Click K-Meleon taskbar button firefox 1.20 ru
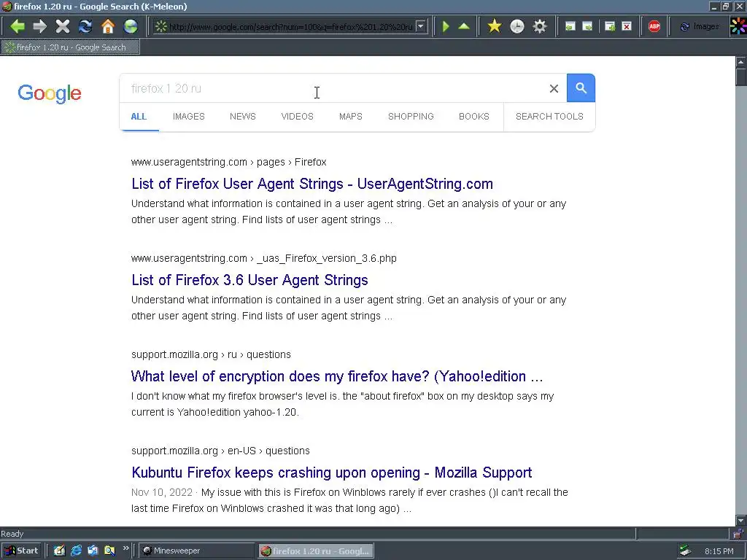The image size is (747, 560). click(317, 551)
